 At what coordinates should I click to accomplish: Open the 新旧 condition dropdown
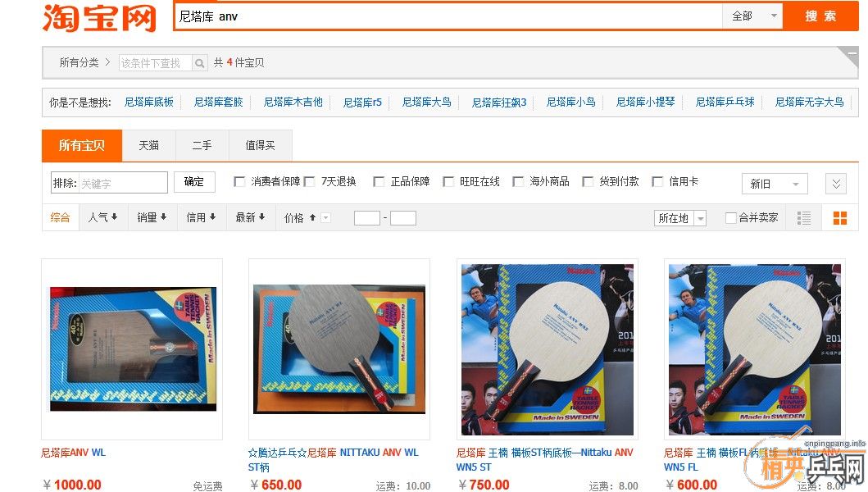tap(775, 184)
